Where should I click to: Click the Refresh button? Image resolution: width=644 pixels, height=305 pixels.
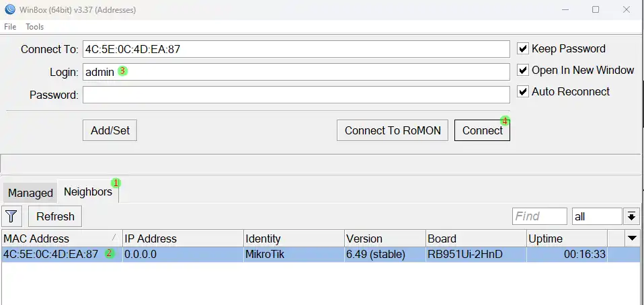[55, 216]
